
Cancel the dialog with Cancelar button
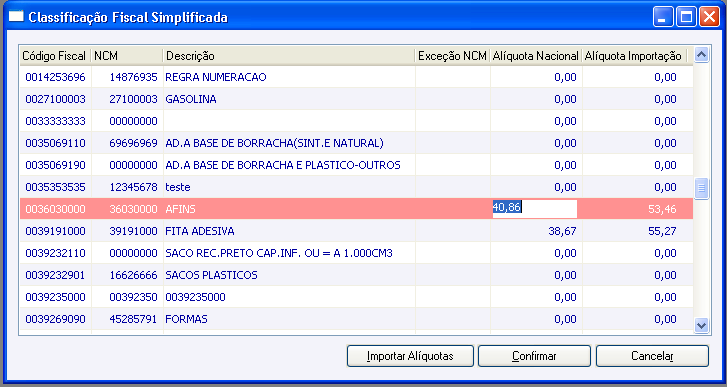point(652,356)
